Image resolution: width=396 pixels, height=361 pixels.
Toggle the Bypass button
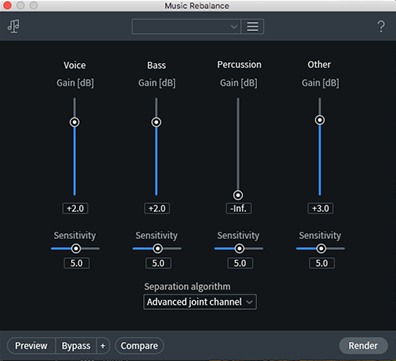[76, 346]
